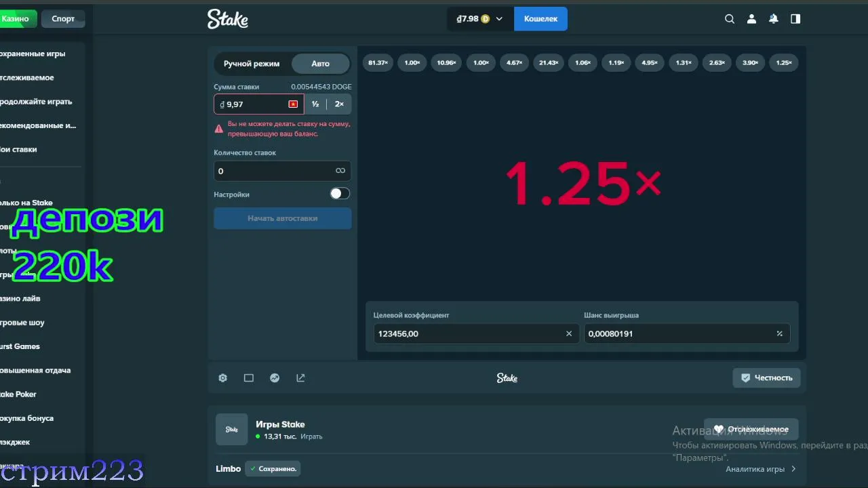Open the 21.43× past result pill

point(549,63)
